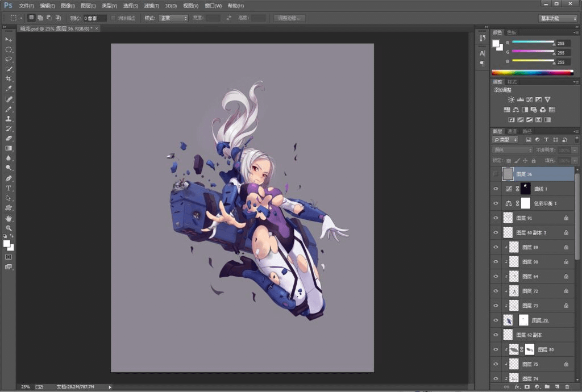This screenshot has width=582, height=392.
Task: Hide layer 图层 89
Action: 496,247
